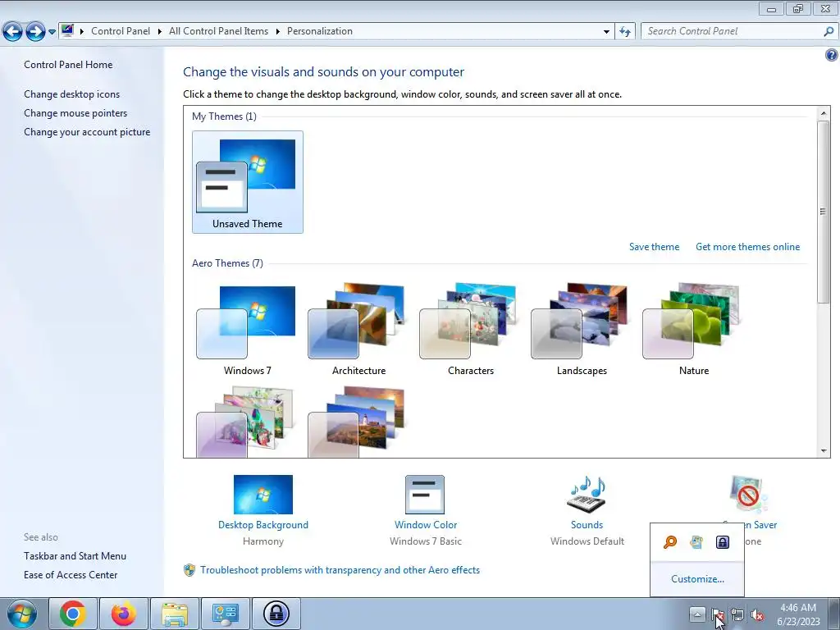Viewport: 840px width, 630px height.
Task: Troubleshoot problems with transparency and Aero effects
Action: click(340, 570)
